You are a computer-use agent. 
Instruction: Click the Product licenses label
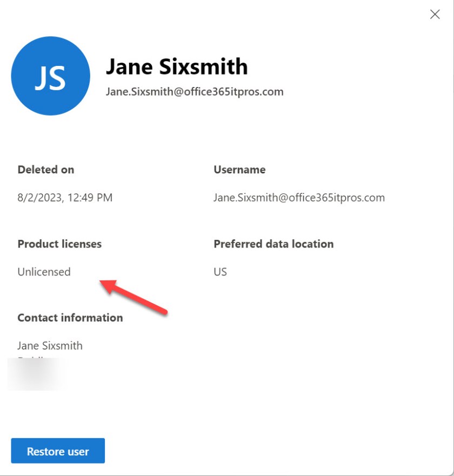coord(59,244)
